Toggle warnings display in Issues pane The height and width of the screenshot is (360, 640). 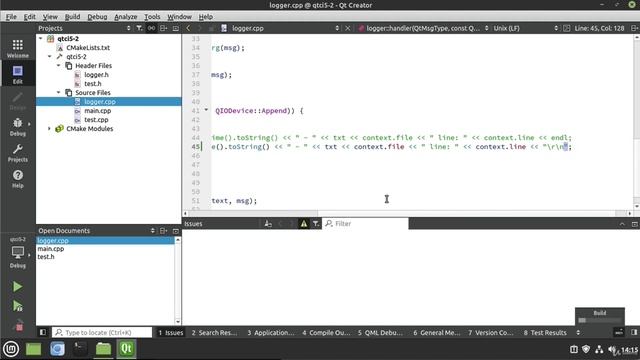[304, 224]
